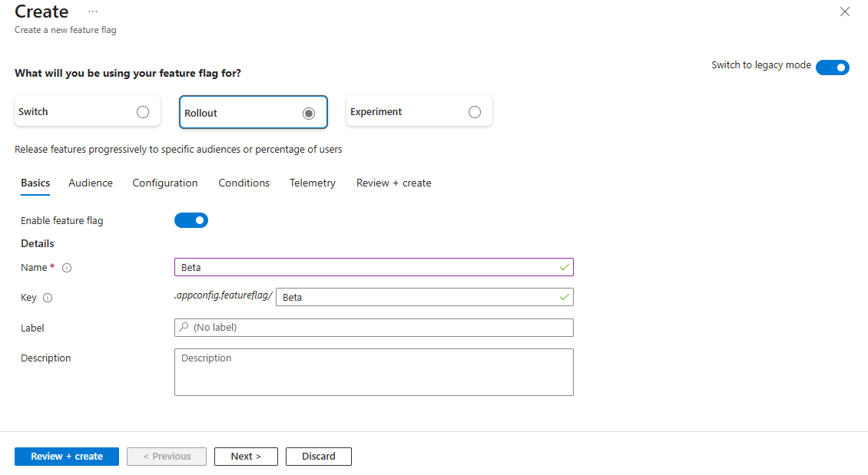Click the validation checkmark in the Key field

[x=565, y=297]
